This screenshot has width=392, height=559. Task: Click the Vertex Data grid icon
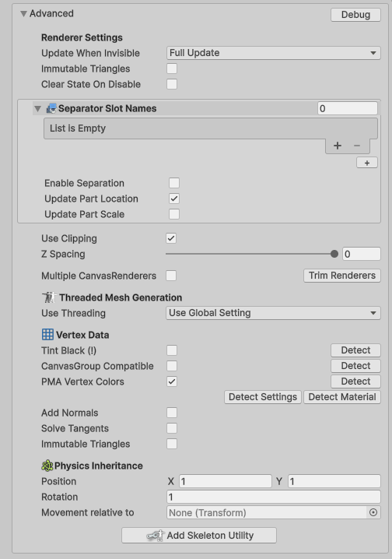coord(47,335)
